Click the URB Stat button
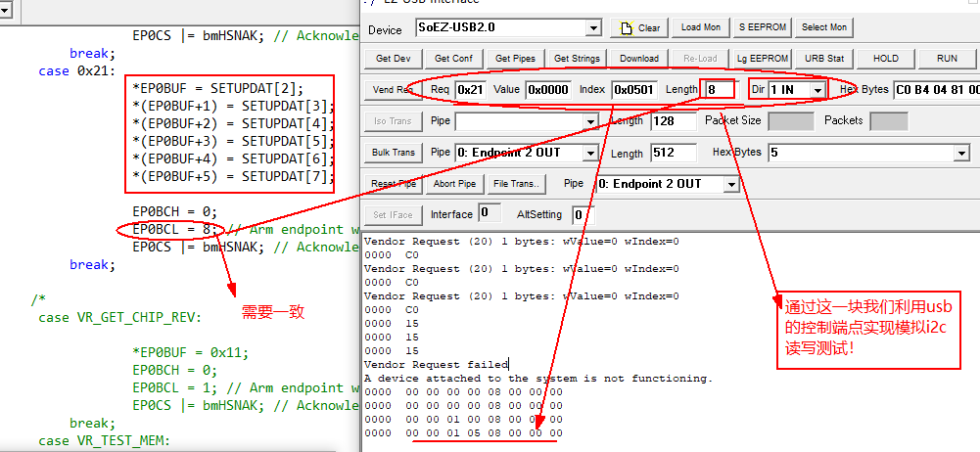The image size is (980, 452). coord(823,59)
